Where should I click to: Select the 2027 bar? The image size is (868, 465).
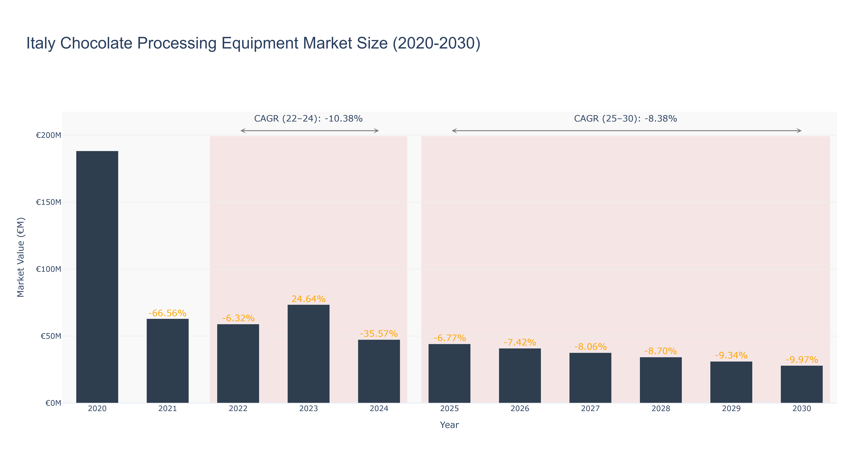(590, 377)
